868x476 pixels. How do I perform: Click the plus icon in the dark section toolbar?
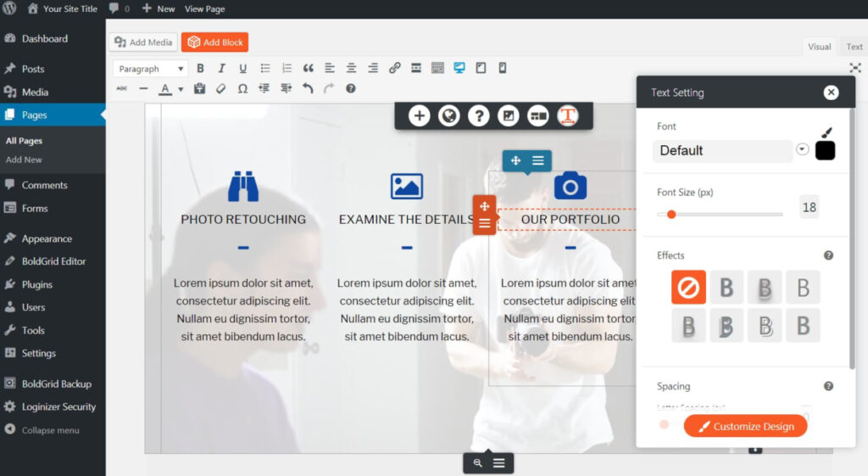(420, 115)
